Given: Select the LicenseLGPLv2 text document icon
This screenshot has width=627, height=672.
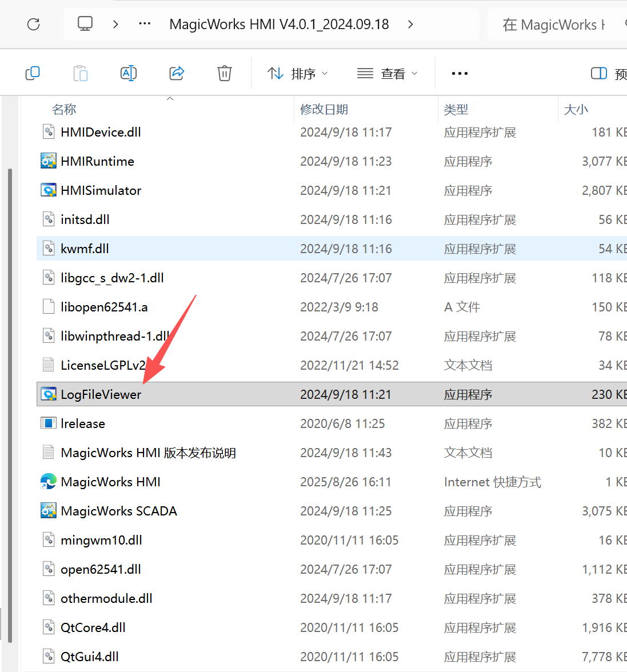Looking at the screenshot, I should (x=49, y=365).
